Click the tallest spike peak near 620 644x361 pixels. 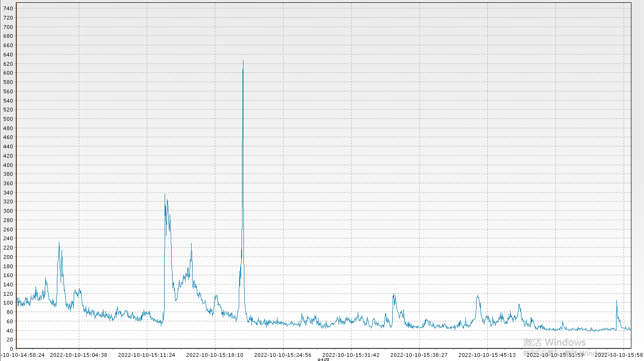coord(243,62)
